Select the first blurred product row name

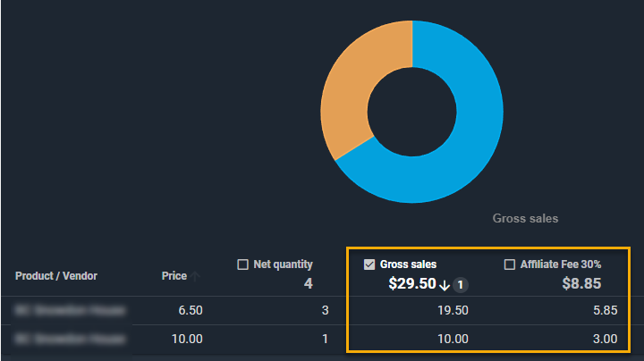coord(70,311)
